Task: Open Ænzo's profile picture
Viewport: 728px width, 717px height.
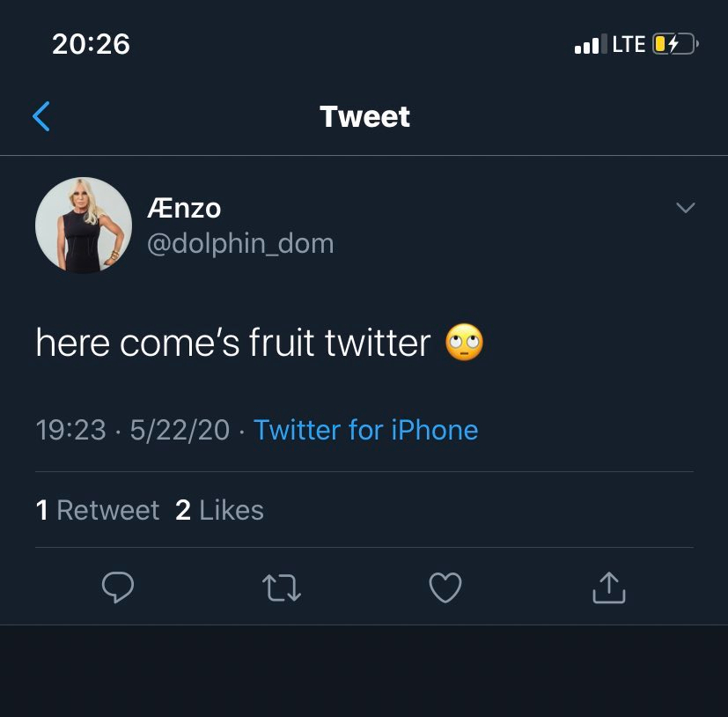Action: click(84, 225)
